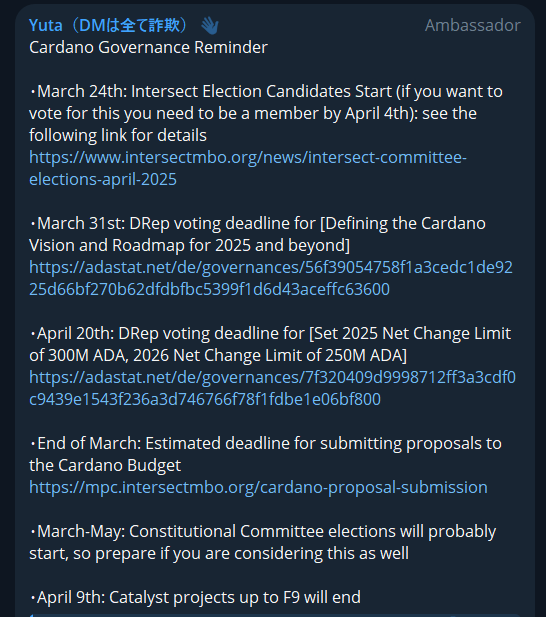
Task: Open adastat governance link starting 56f39054
Action: tap(271, 278)
